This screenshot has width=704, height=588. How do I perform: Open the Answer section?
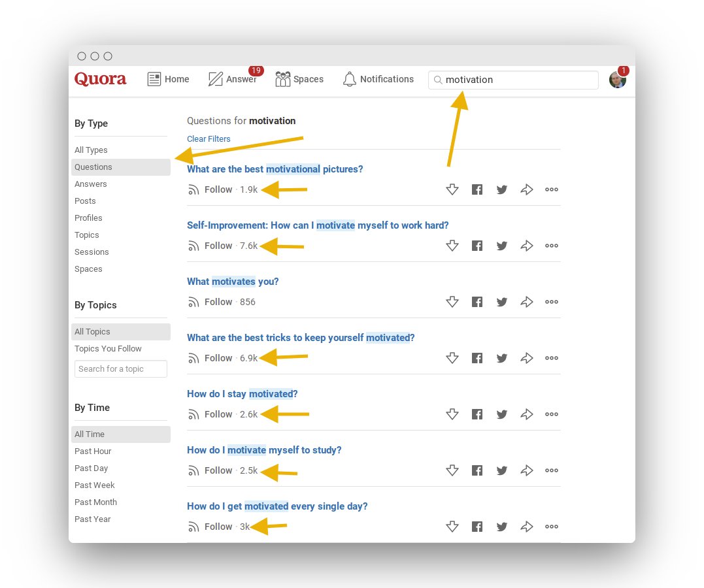[x=232, y=79]
